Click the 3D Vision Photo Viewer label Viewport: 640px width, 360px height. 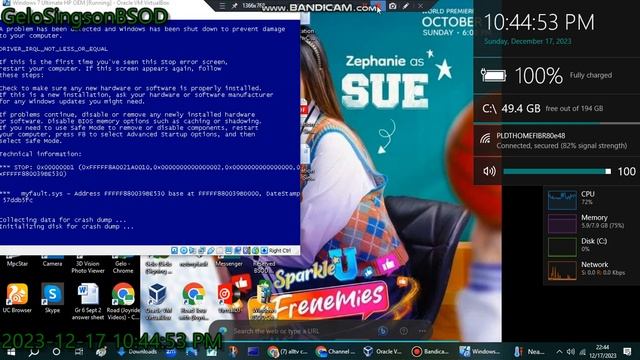[x=88, y=267]
